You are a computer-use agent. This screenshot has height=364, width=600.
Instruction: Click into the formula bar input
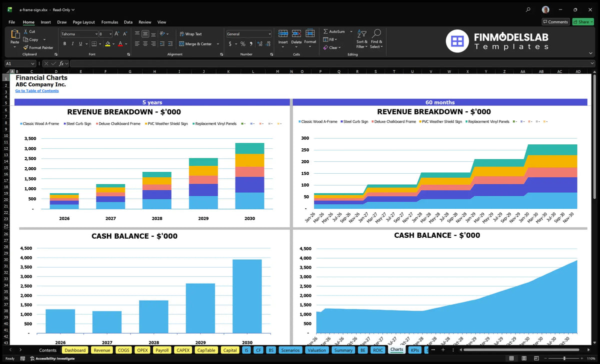(332, 63)
